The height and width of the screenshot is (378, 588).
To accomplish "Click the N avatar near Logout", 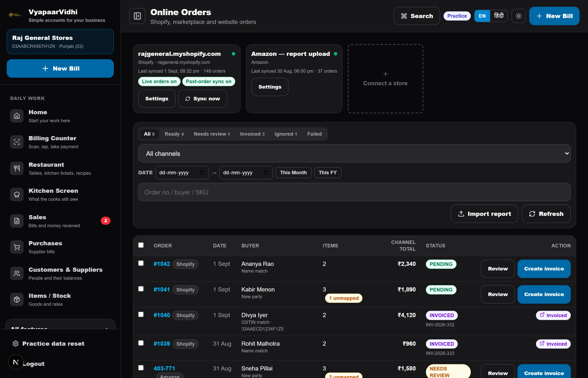I will pyautogui.click(x=16, y=362).
